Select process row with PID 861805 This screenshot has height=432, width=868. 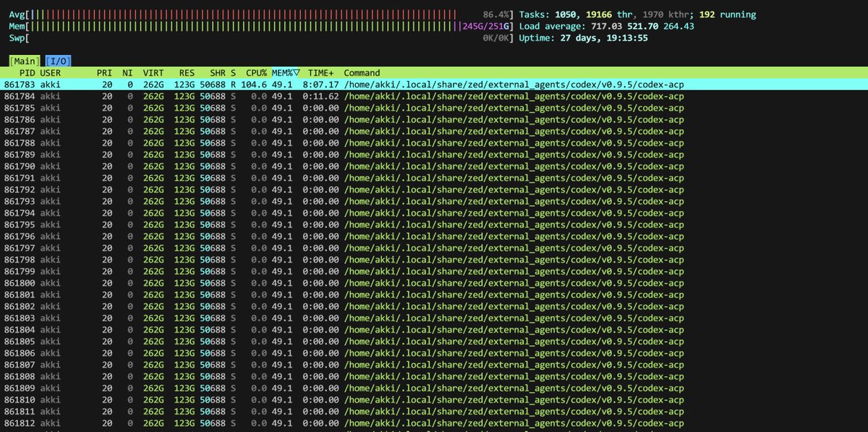[x=434, y=342]
